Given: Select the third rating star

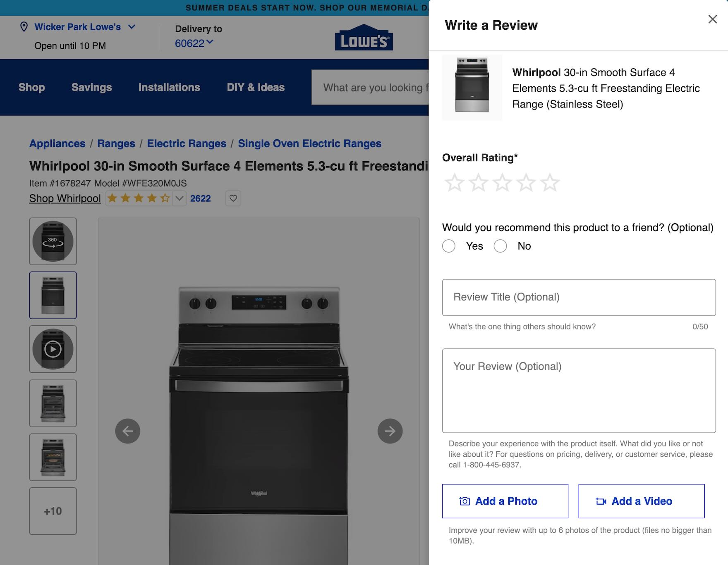Looking at the screenshot, I should (502, 183).
